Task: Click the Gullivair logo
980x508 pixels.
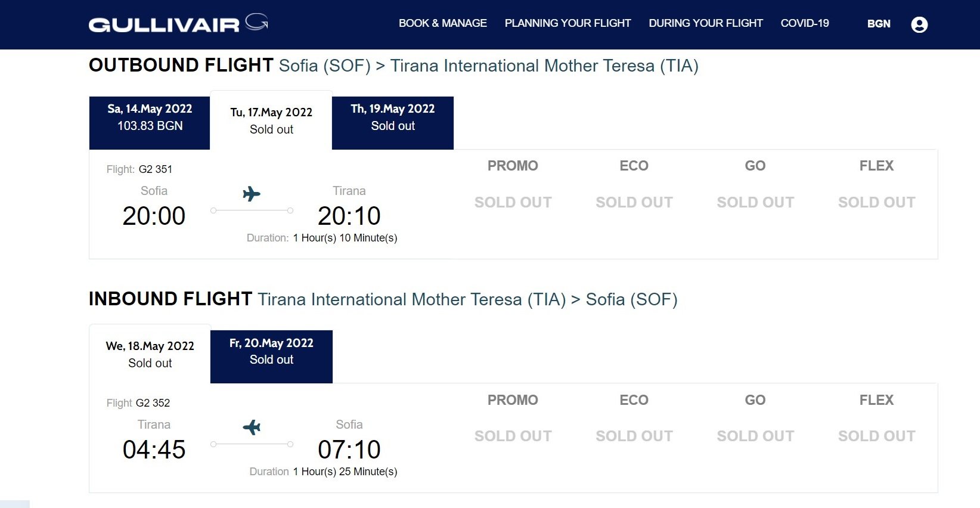Action: coord(178,23)
